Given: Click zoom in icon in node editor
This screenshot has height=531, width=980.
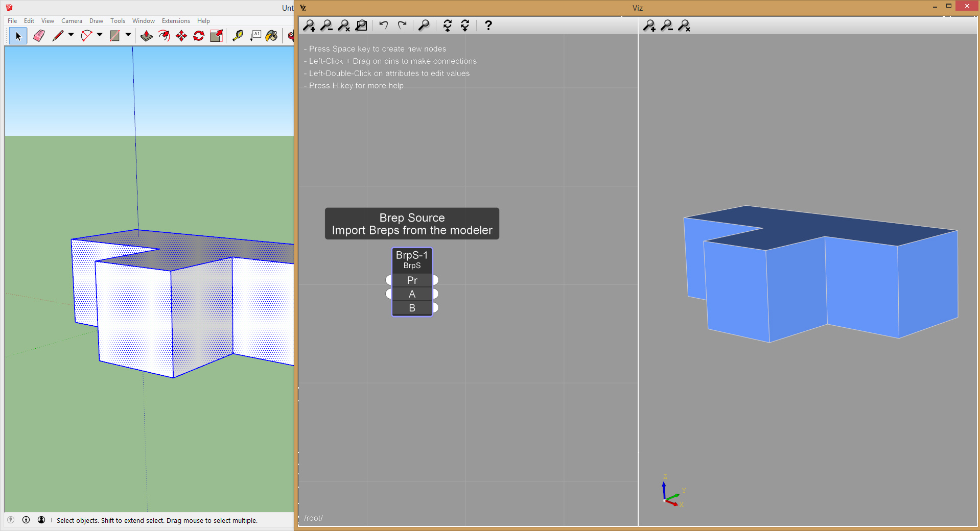Looking at the screenshot, I should pyautogui.click(x=309, y=26).
